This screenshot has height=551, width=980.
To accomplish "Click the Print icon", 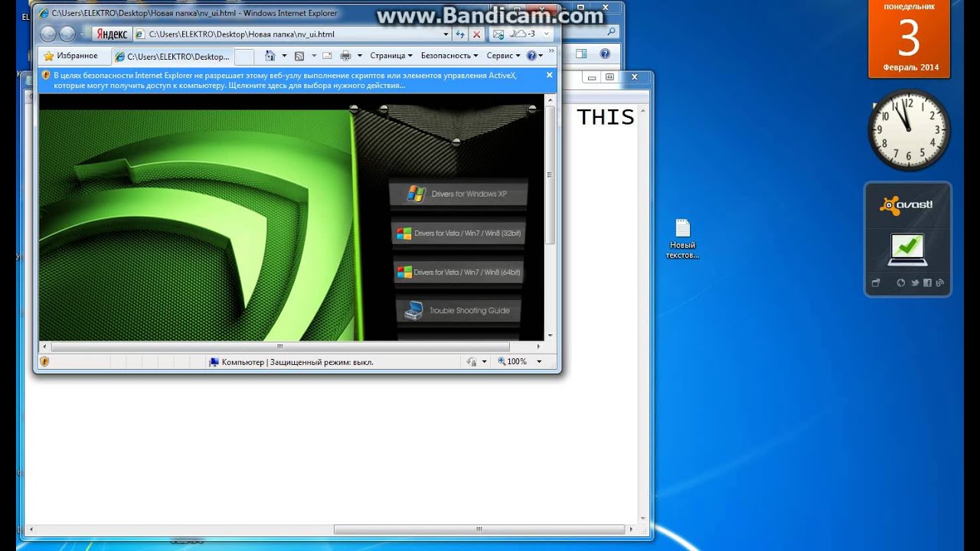I will (345, 56).
